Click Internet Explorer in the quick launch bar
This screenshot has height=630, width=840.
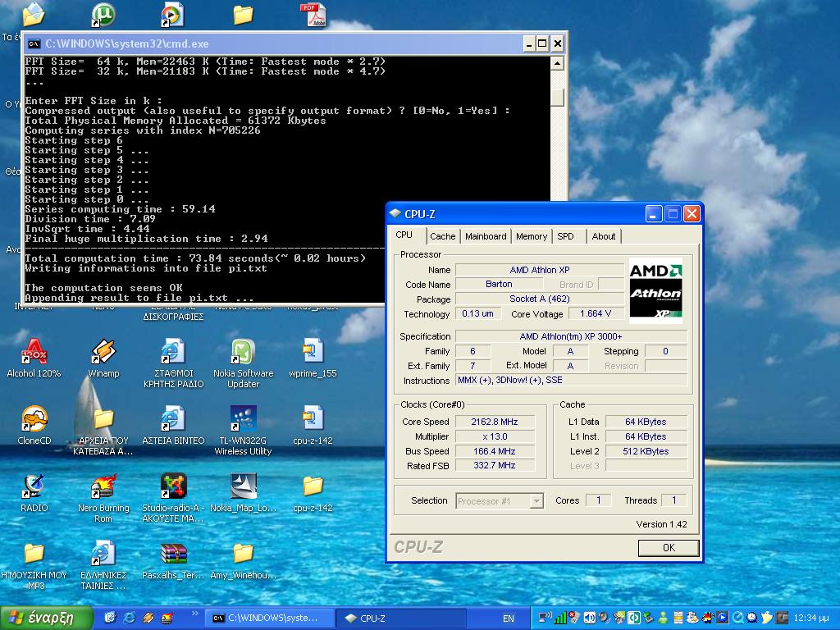coord(129,618)
